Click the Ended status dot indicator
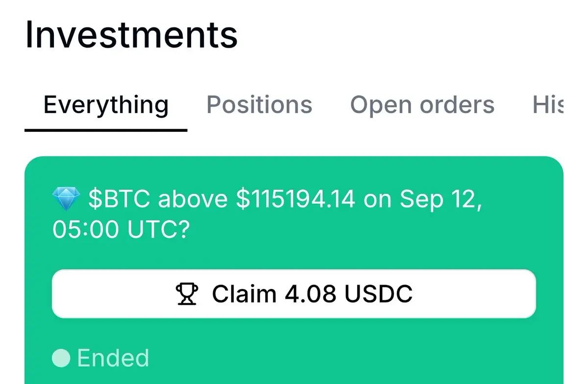Screen dimensions: 588x384 (x=62, y=358)
